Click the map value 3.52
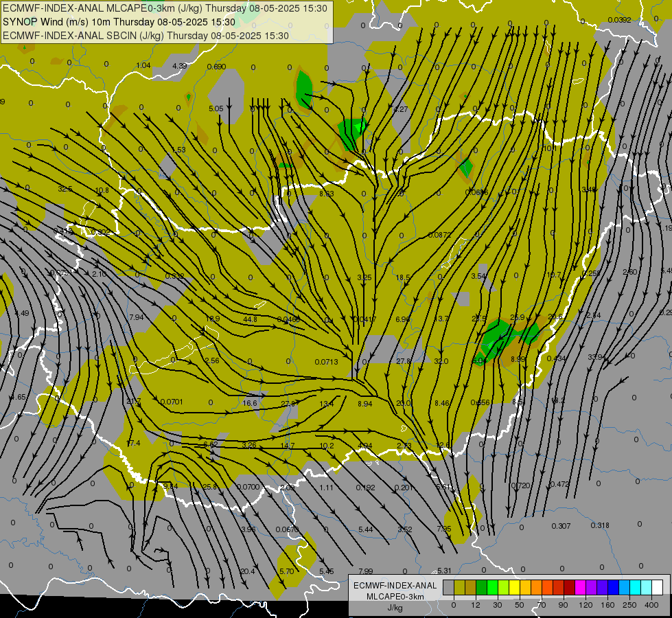 pos(405,529)
